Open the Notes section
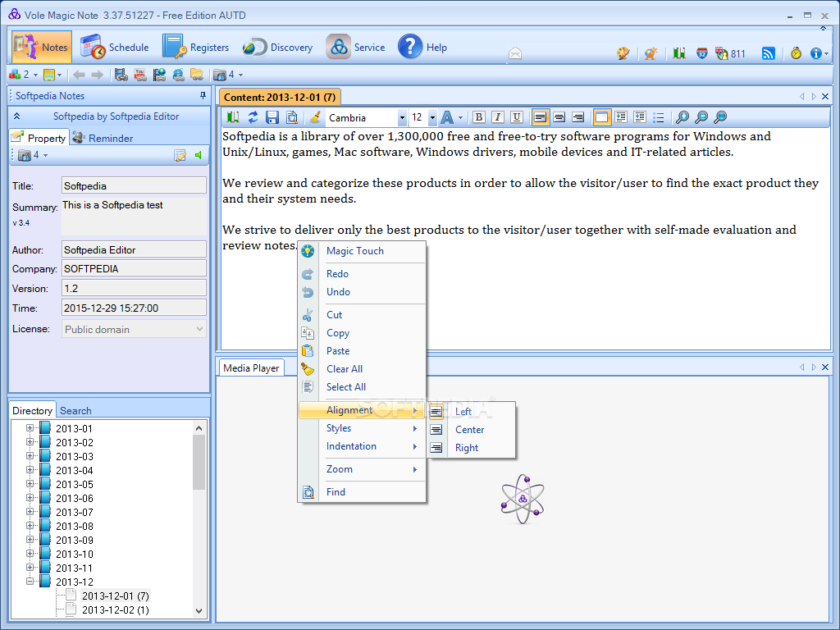The image size is (840, 630). tap(42, 47)
